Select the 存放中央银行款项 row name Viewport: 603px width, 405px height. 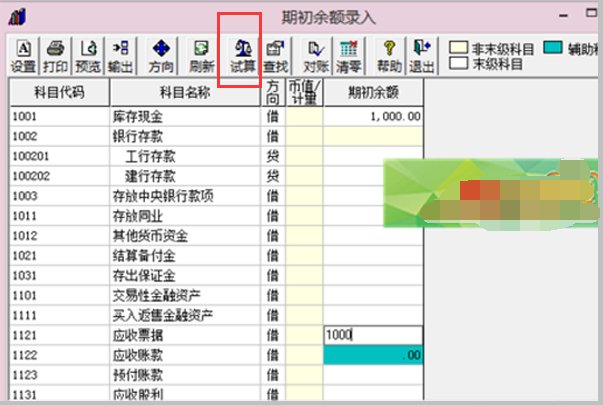[163, 196]
